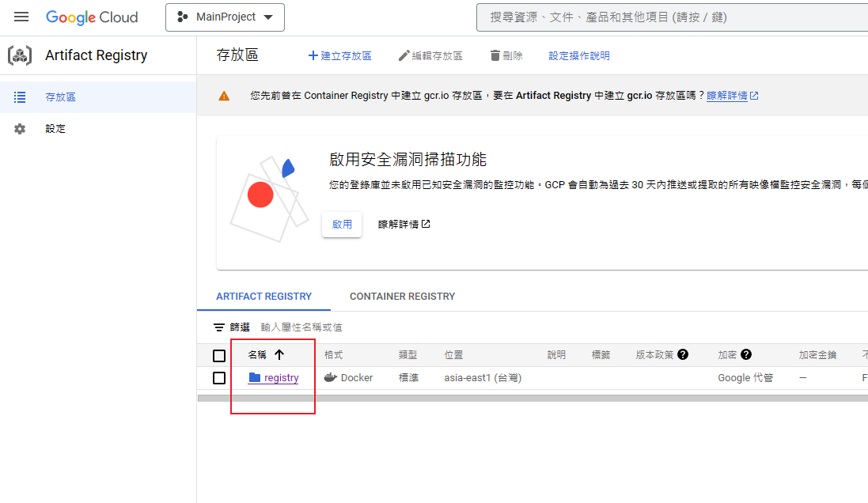Image resolution: width=868 pixels, height=503 pixels.
Task: Focus the filter input 輸入屬性名稱或值
Action: point(301,327)
